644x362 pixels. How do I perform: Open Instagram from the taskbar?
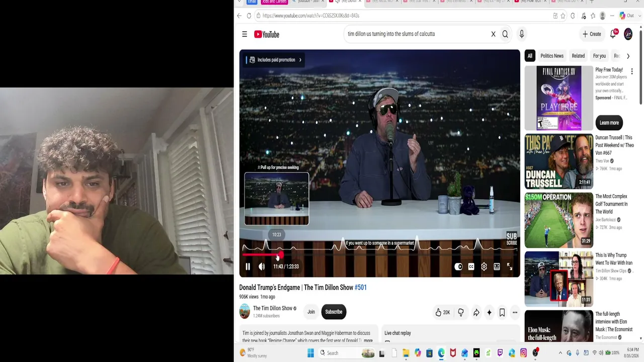[x=524, y=353]
